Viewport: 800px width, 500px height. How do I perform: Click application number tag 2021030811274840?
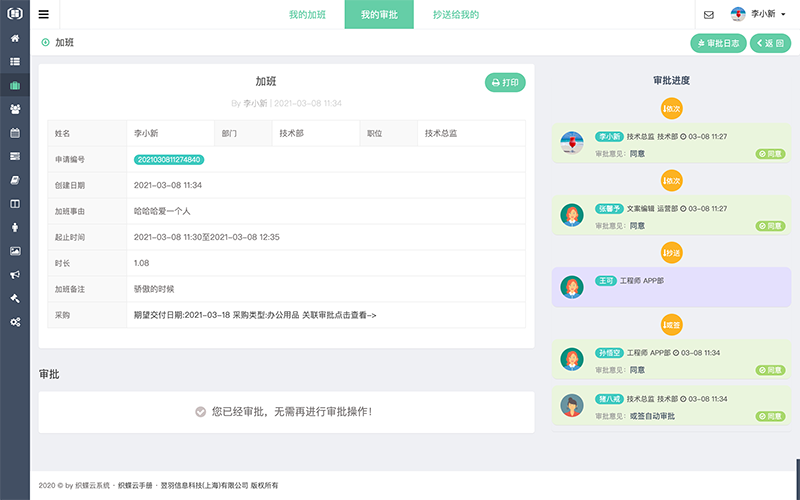pyautogui.click(x=169, y=160)
